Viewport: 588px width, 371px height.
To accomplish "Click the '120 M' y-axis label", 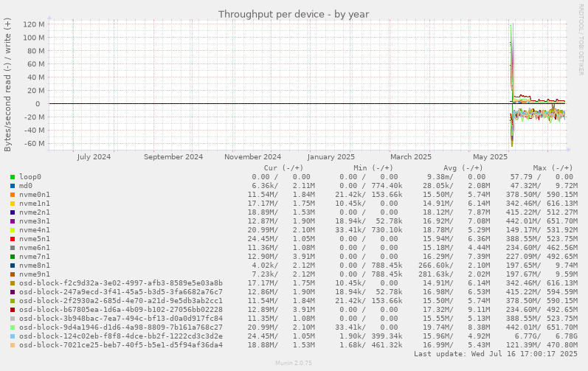I will [x=34, y=24].
